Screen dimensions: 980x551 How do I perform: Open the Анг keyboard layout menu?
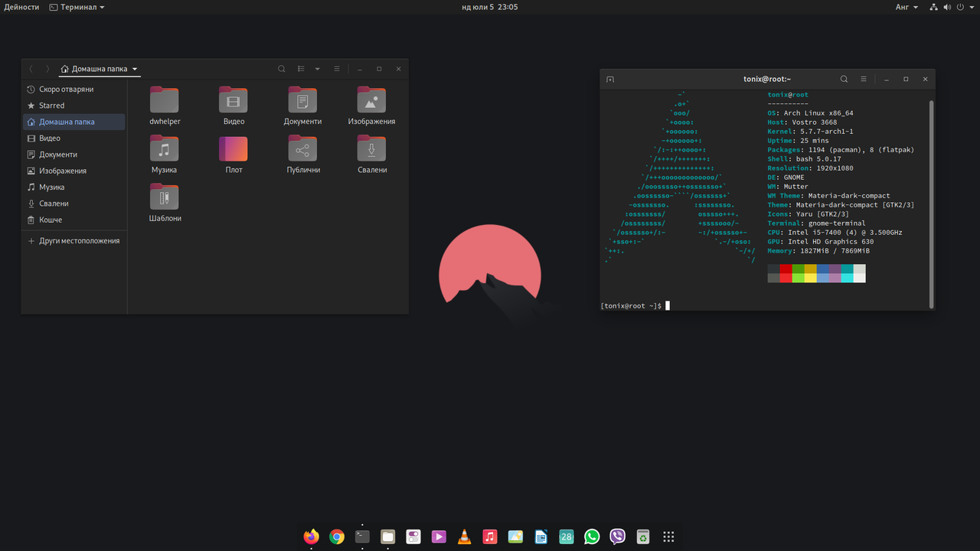coord(906,7)
